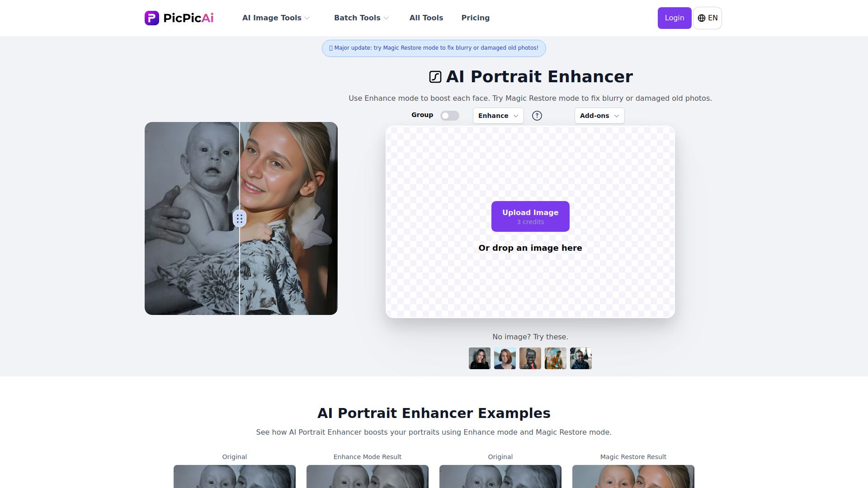
Task: Click the before-after comparison handle
Action: (x=240, y=219)
